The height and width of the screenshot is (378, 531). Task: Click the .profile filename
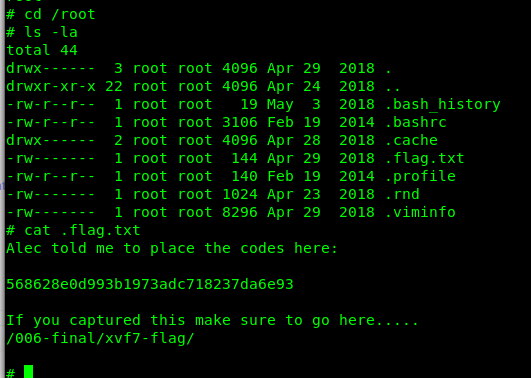coord(420,176)
